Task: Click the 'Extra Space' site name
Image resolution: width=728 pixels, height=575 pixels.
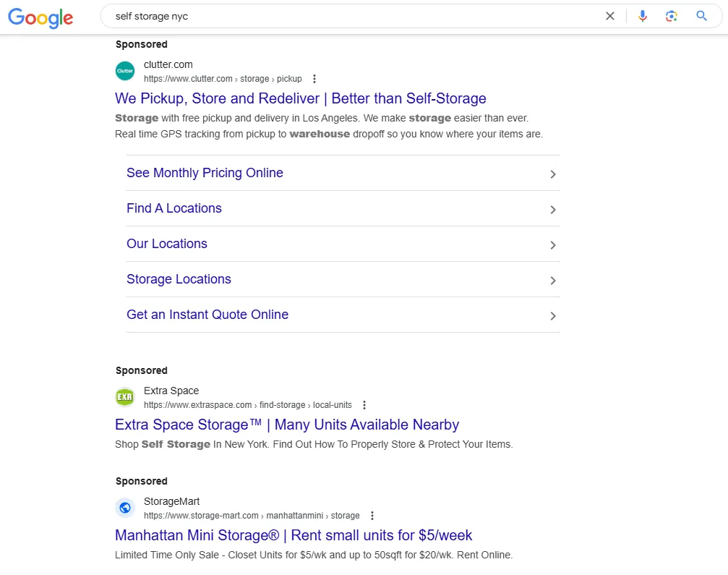Action: point(171,391)
